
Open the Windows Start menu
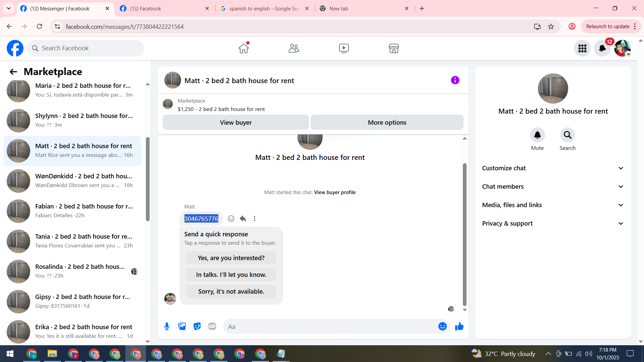point(10,354)
